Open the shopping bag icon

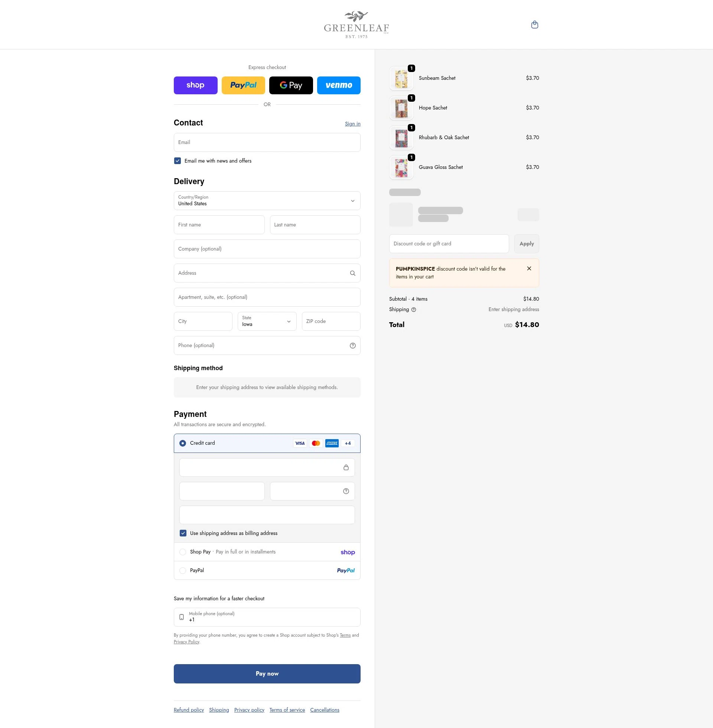(x=534, y=25)
